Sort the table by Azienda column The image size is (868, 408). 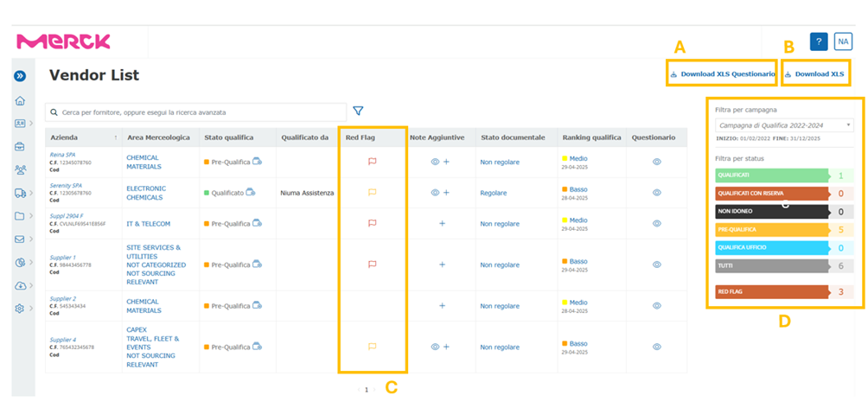pos(116,137)
